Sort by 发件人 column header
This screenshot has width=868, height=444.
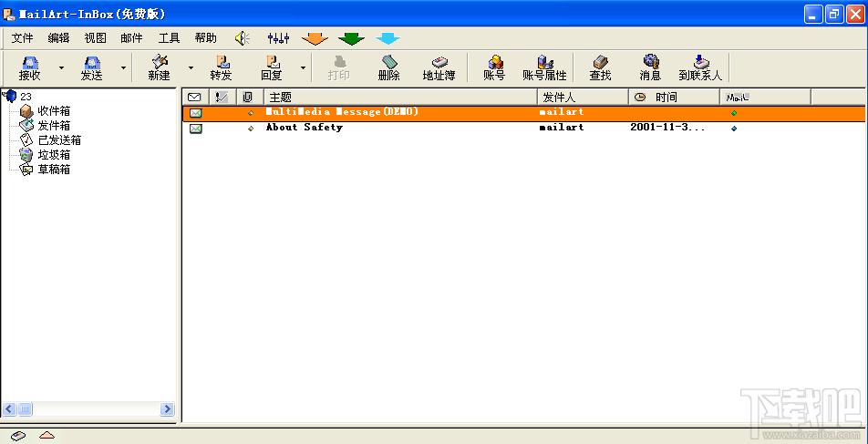click(583, 98)
